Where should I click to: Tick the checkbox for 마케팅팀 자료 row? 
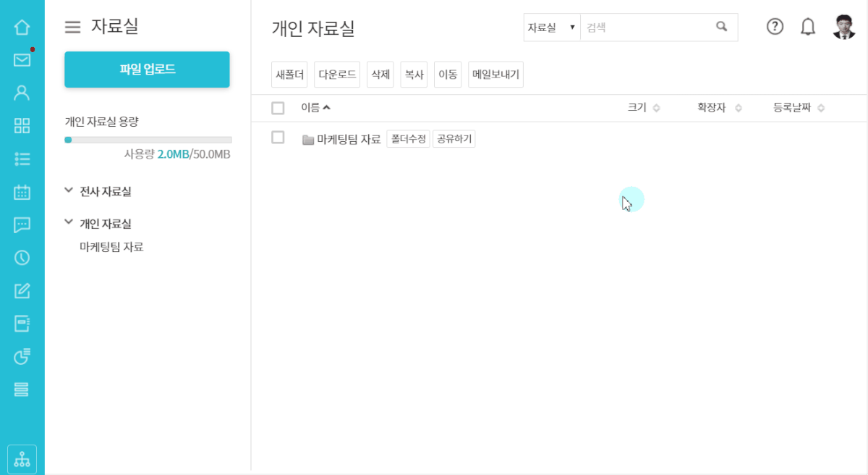pos(278,138)
